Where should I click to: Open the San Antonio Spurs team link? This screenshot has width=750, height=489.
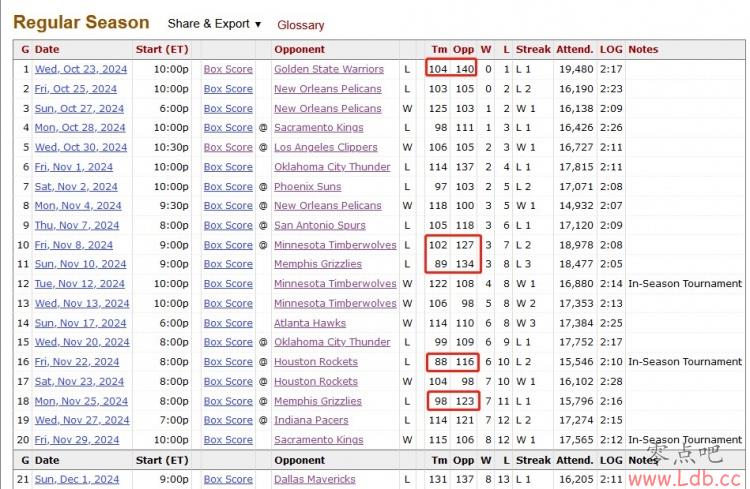tap(320, 225)
